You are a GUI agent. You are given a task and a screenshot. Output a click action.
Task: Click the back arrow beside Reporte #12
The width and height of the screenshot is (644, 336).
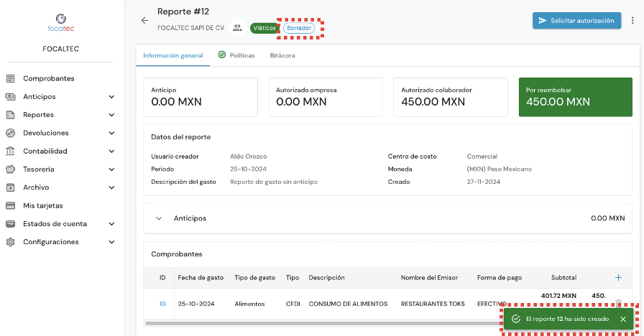[144, 21]
